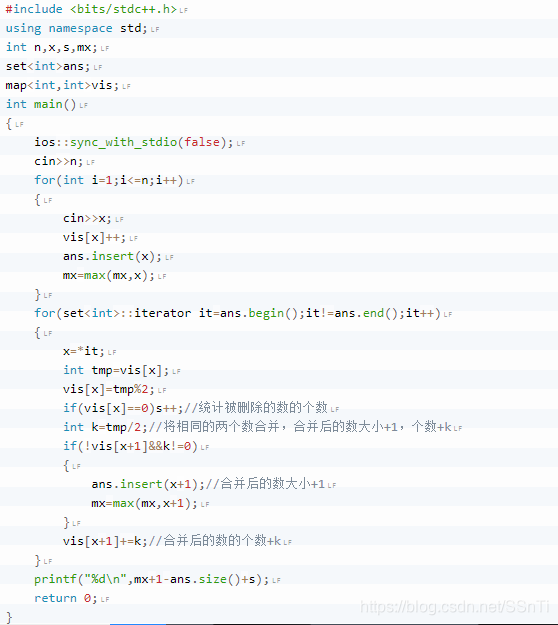Click the 'ans.insert(x);' line
This screenshot has height=625, width=558.
[x=112, y=256]
